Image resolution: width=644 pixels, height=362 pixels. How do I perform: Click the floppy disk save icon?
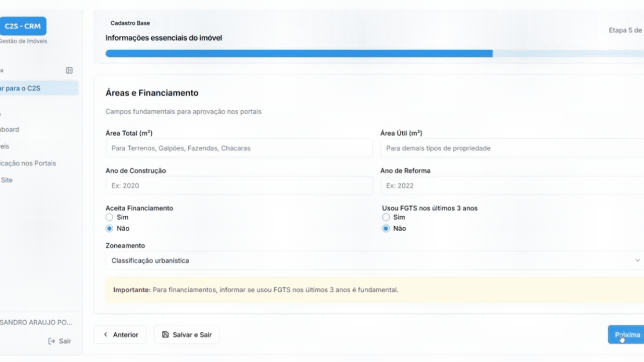[165, 335]
